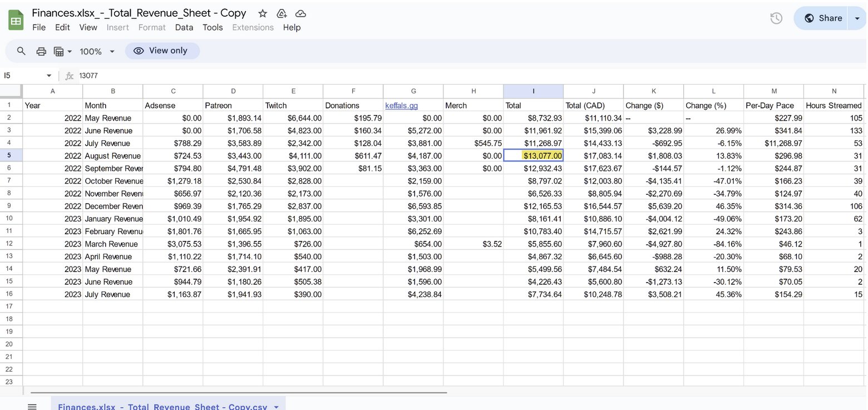Click the Twitch header cell
Screen dimensions: 868x410
coord(293,105)
